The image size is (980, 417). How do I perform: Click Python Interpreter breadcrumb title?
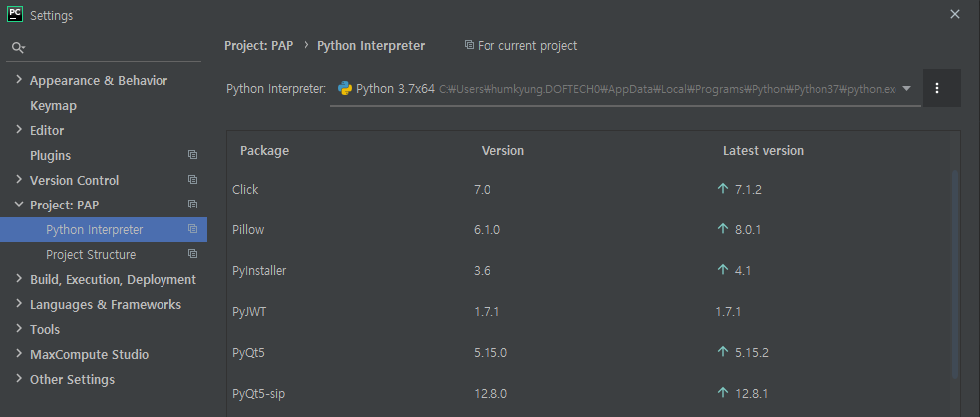[371, 46]
